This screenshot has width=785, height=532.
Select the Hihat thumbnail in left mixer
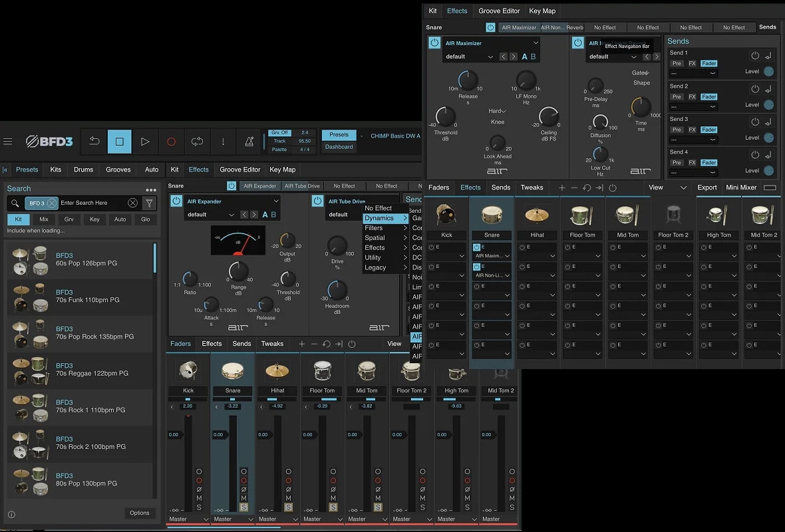(277, 371)
